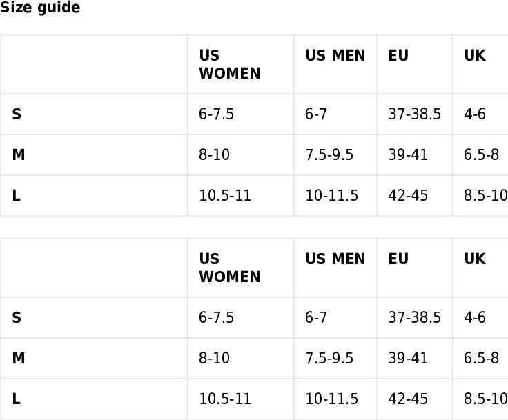Click the EU header in lower table
508x420 pixels.
[x=398, y=259]
